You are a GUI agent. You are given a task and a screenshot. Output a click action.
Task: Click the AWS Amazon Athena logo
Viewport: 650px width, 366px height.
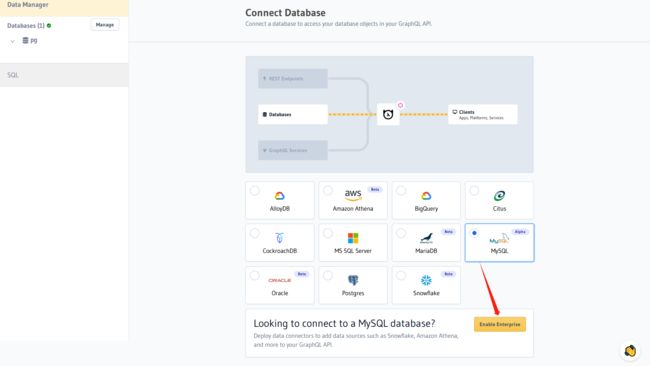(353, 195)
